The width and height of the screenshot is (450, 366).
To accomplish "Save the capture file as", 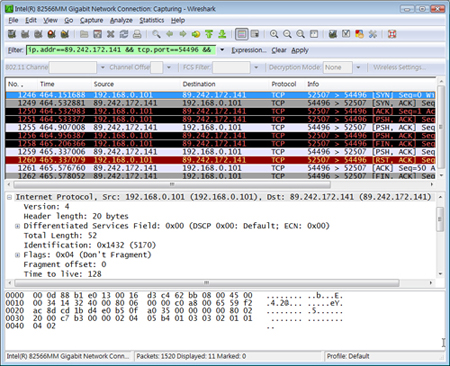I will [x=97, y=34].
